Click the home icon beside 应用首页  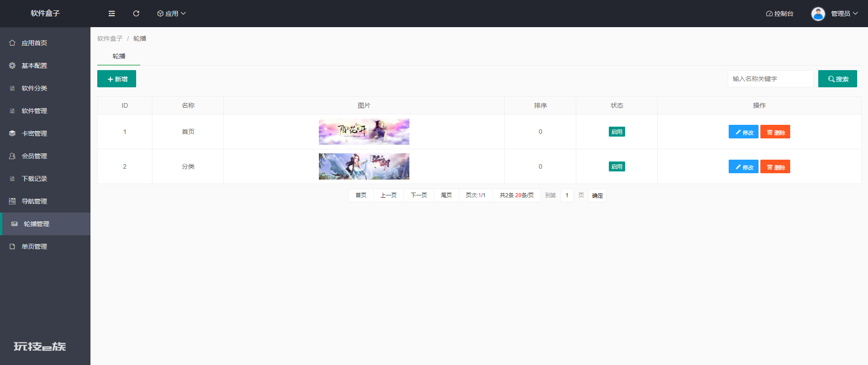tap(12, 43)
